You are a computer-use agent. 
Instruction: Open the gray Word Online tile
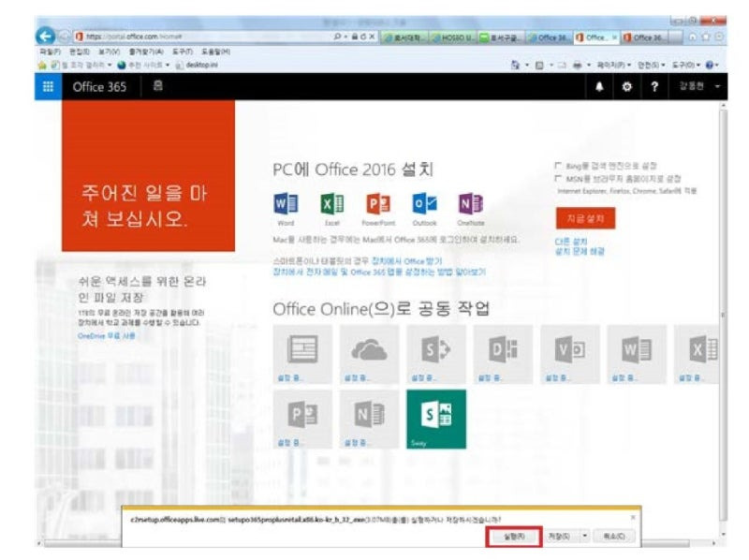637,354
